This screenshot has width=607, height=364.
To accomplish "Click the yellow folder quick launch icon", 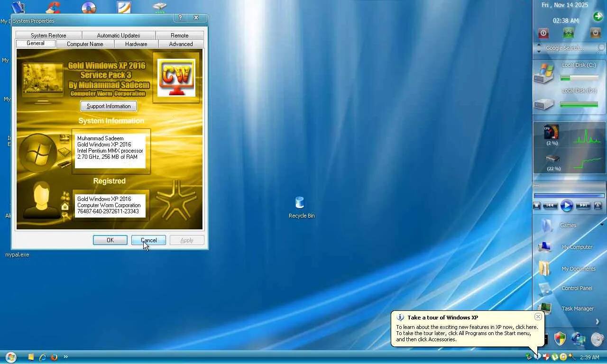I will click(x=31, y=357).
